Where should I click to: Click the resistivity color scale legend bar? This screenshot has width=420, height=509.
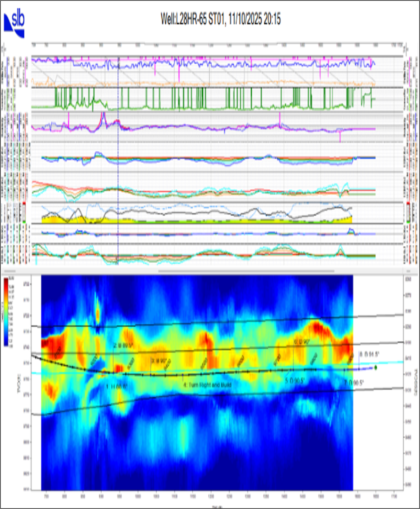click(6, 312)
